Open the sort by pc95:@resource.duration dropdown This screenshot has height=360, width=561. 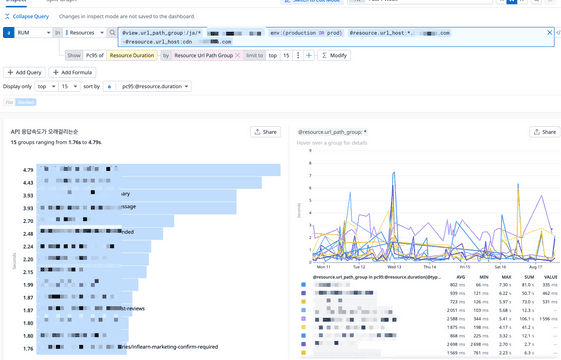(147, 87)
